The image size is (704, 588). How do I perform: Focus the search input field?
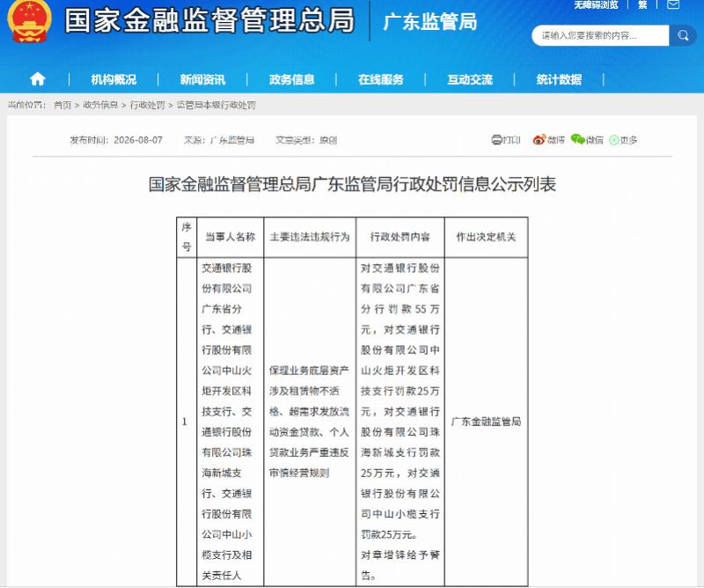click(x=600, y=35)
